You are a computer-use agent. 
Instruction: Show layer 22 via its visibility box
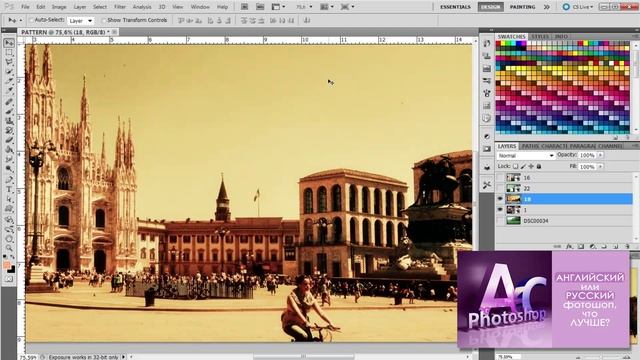500,188
